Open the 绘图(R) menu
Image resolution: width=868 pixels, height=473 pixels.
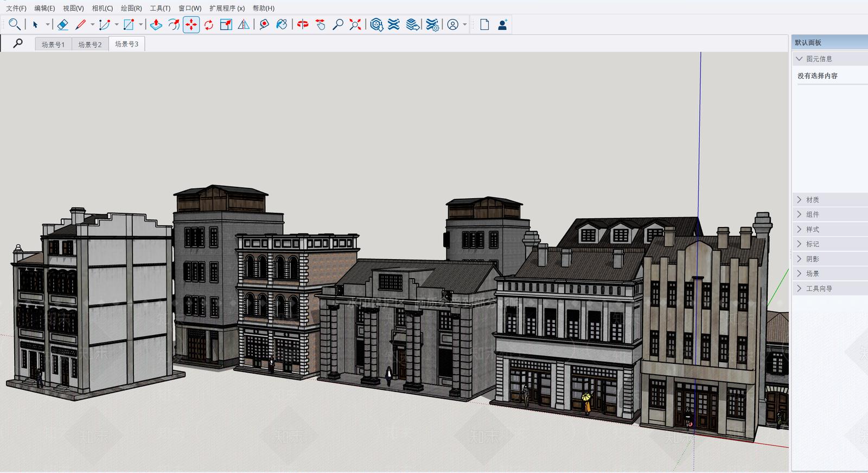click(131, 8)
